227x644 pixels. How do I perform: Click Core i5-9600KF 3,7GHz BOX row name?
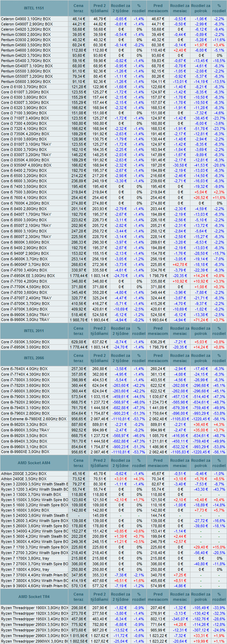25,264
